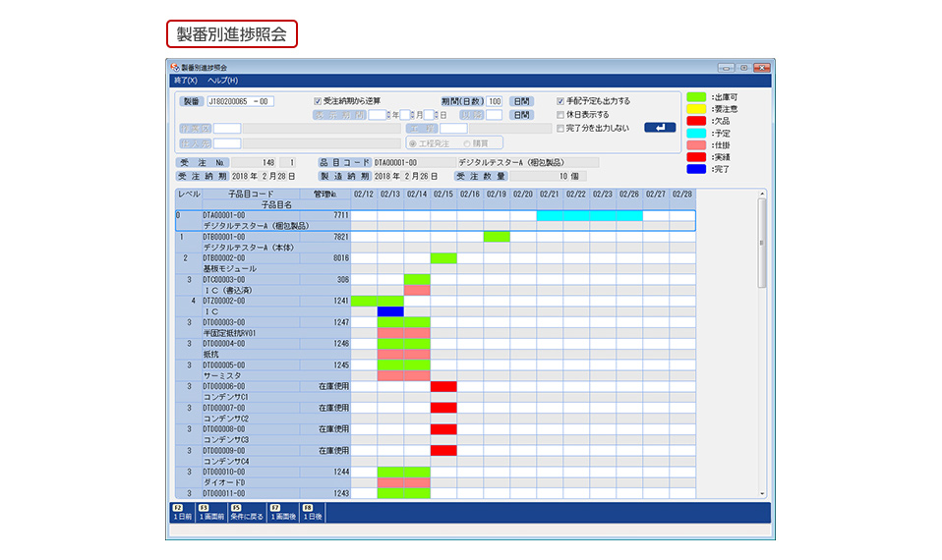Click the サーミスタ item name
The image size is (942, 560).
click(221, 375)
